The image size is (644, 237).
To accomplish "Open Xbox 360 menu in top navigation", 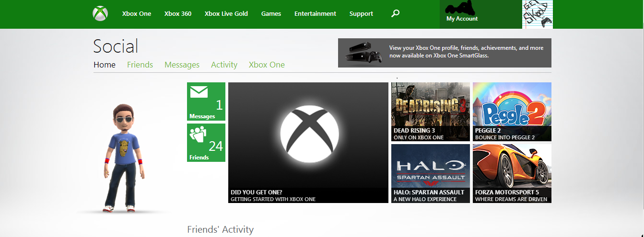I will click(x=178, y=13).
